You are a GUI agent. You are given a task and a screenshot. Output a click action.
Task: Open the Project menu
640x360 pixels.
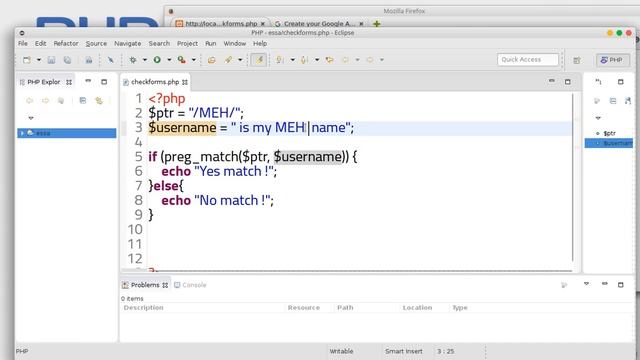[187, 43]
